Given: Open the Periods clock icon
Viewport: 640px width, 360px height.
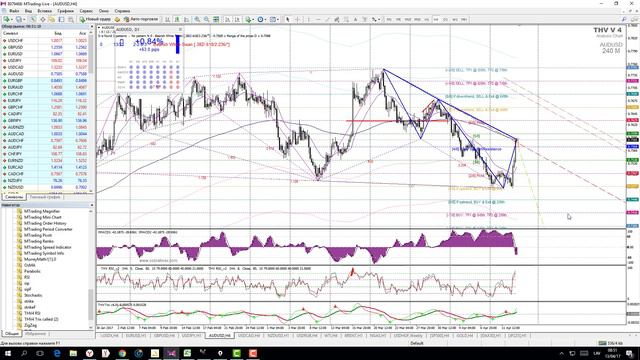Looking at the screenshot, I should [x=260, y=19].
